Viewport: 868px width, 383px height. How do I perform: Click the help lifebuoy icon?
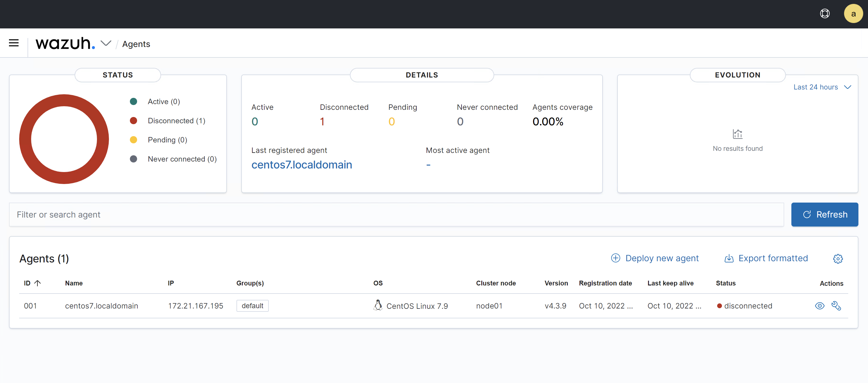point(825,14)
